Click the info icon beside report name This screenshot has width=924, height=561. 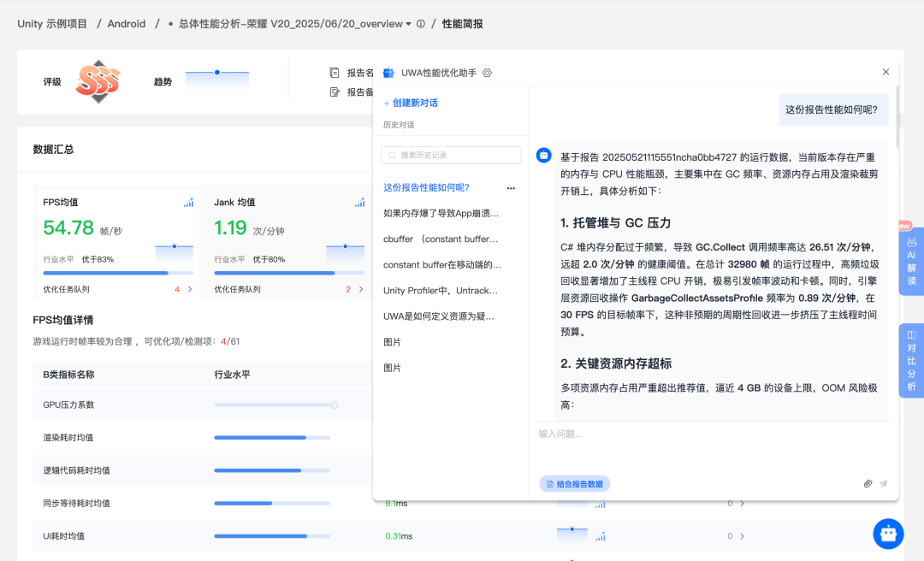pos(420,24)
